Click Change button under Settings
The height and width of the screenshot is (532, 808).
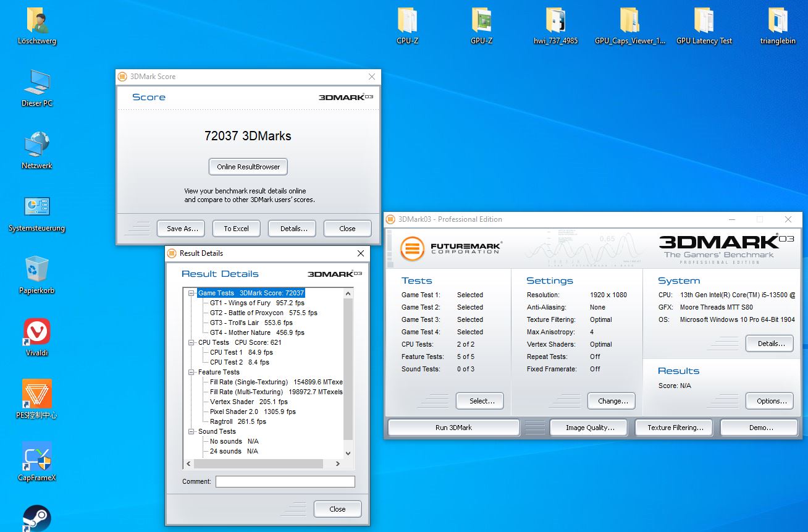click(x=612, y=401)
